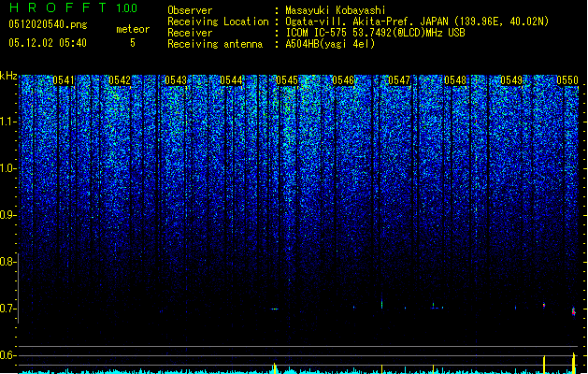This screenshot has height=374, width=588.
Task: Click the 0546 time marker
Action: pyautogui.click(x=343, y=80)
